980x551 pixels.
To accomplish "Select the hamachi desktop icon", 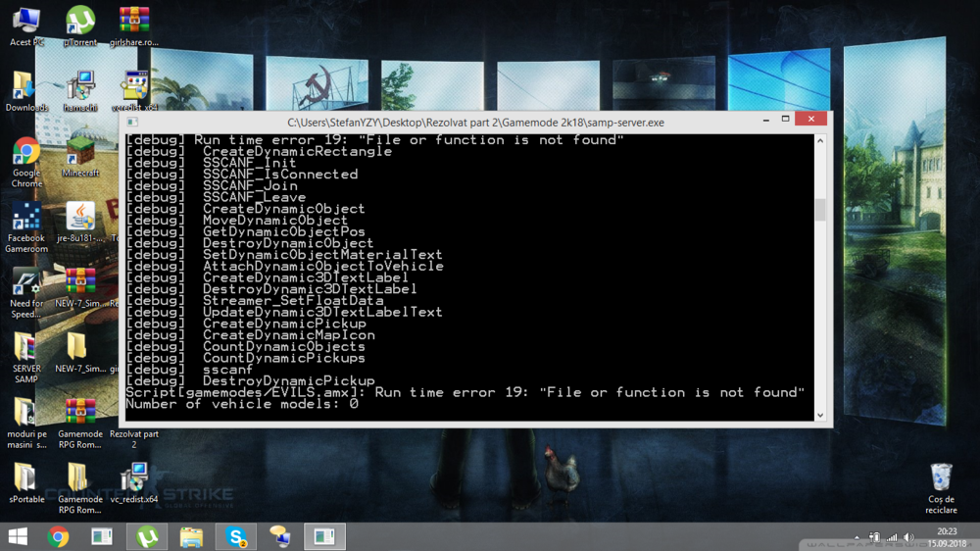I will point(80,91).
